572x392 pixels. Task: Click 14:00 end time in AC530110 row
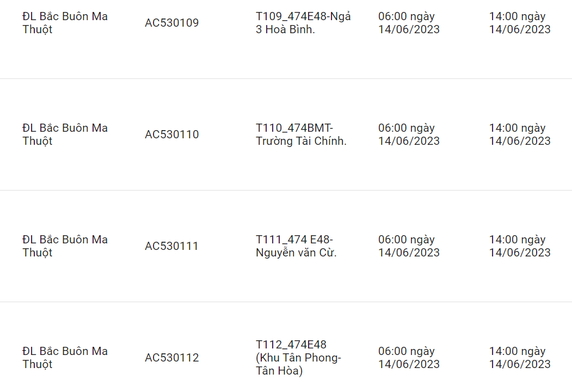coord(520,134)
